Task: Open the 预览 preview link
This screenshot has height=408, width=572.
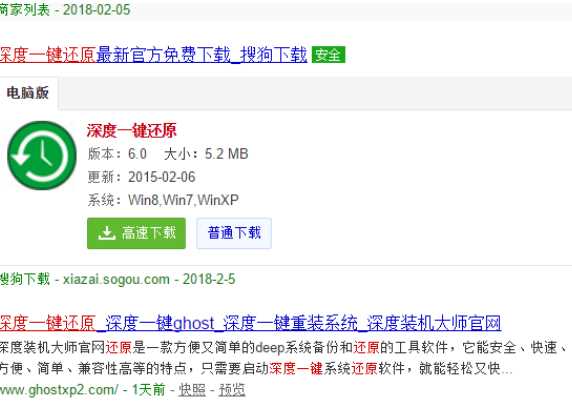Action: pos(232,390)
